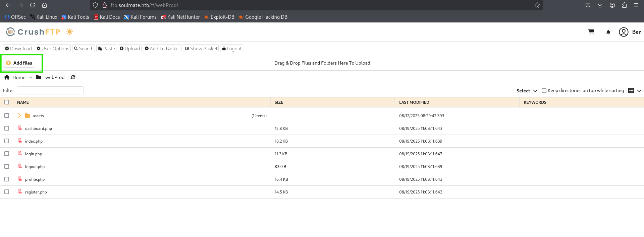Screen dimensions: 644x237
Task: Open the register.php file name
Action: [x=36, y=192]
